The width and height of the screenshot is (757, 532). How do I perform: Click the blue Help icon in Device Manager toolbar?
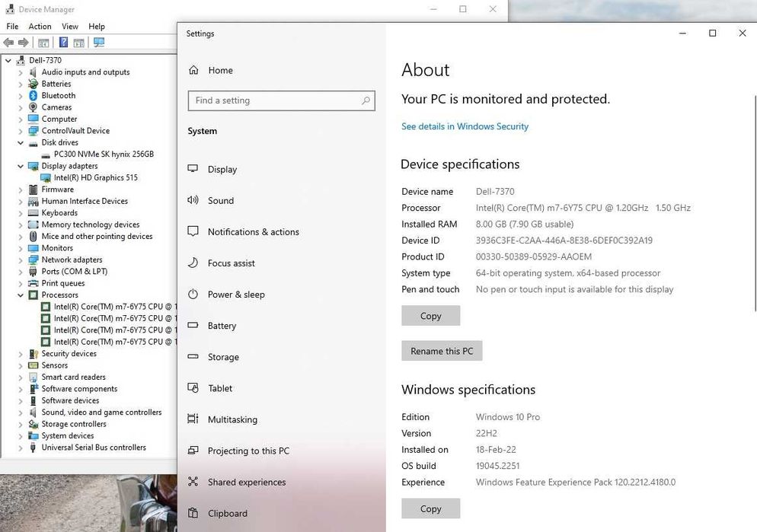63,43
